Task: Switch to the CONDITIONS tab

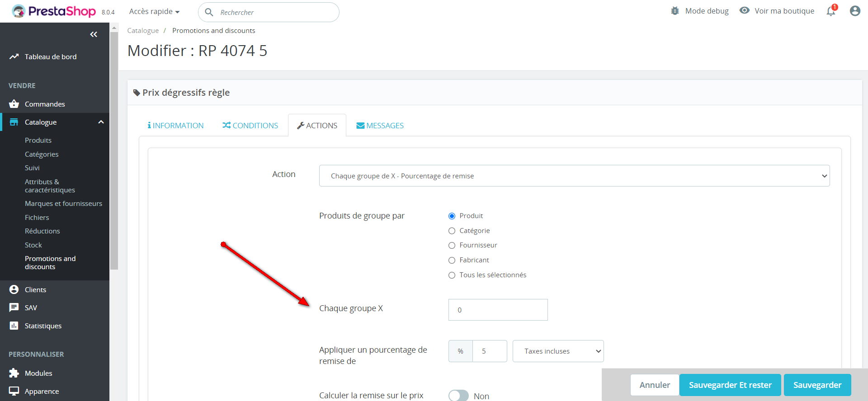Action: point(250,126)
